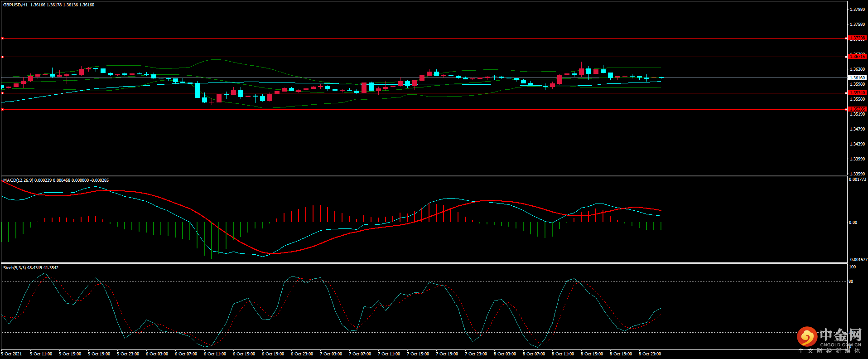Select the MACD(12,26,9) indicator label

[x=18, y=180]
